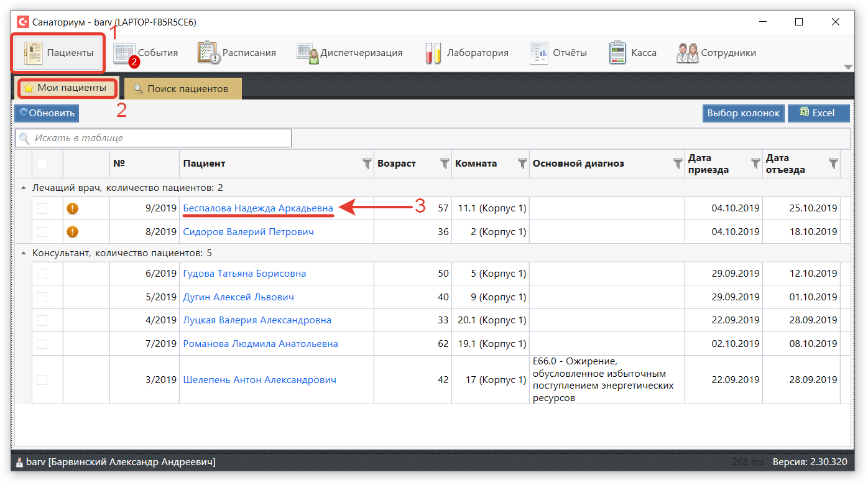Open the Reports (Отчёты) chart icon
This screenshot has width=868, height=485.
(538, 53)
